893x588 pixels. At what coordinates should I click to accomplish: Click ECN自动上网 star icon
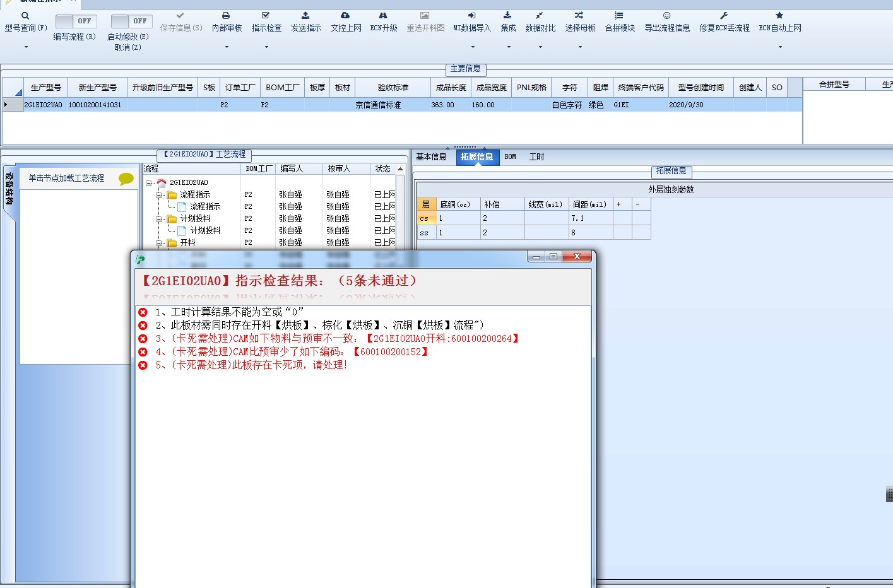click(779, 16)
